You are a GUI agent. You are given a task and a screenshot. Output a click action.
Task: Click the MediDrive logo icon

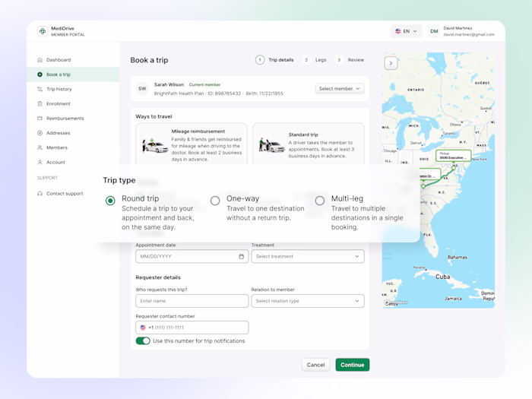tap(43, 31)
